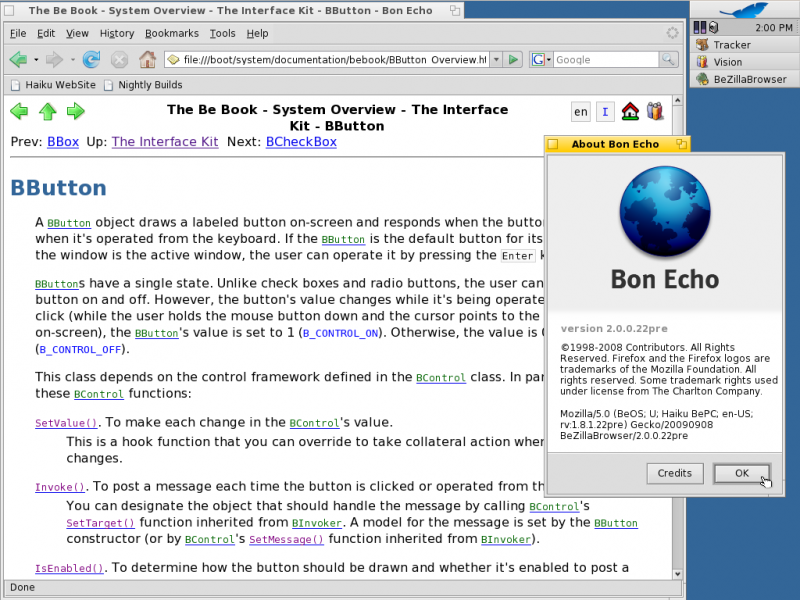Expand the address bar URL history dropdown
Screen dimensions: 800x600
(x=496, y=60)
